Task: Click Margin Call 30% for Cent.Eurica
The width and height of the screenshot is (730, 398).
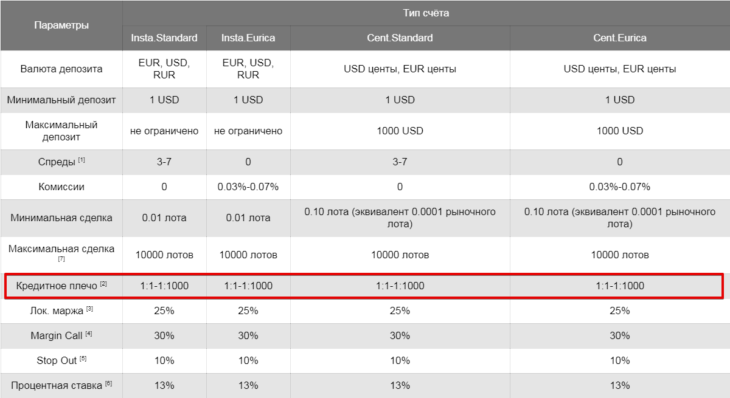Action: (x=620, y=336)
